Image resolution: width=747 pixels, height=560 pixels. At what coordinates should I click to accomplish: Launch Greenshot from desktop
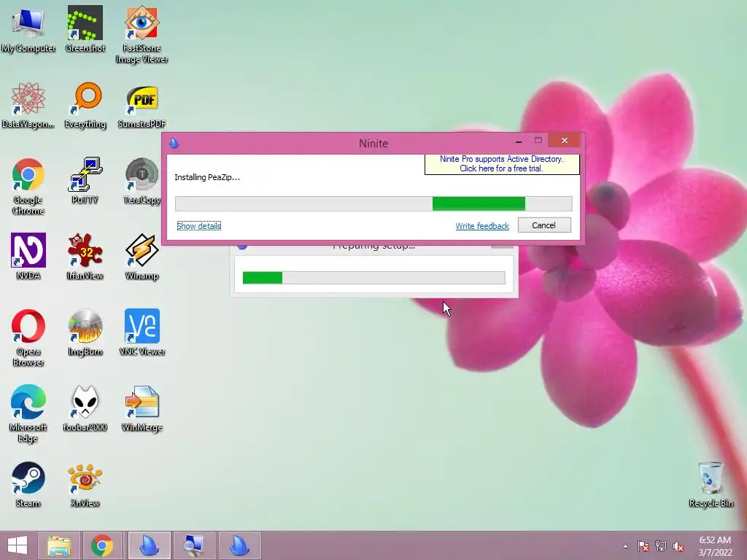(x=85, y=29)
